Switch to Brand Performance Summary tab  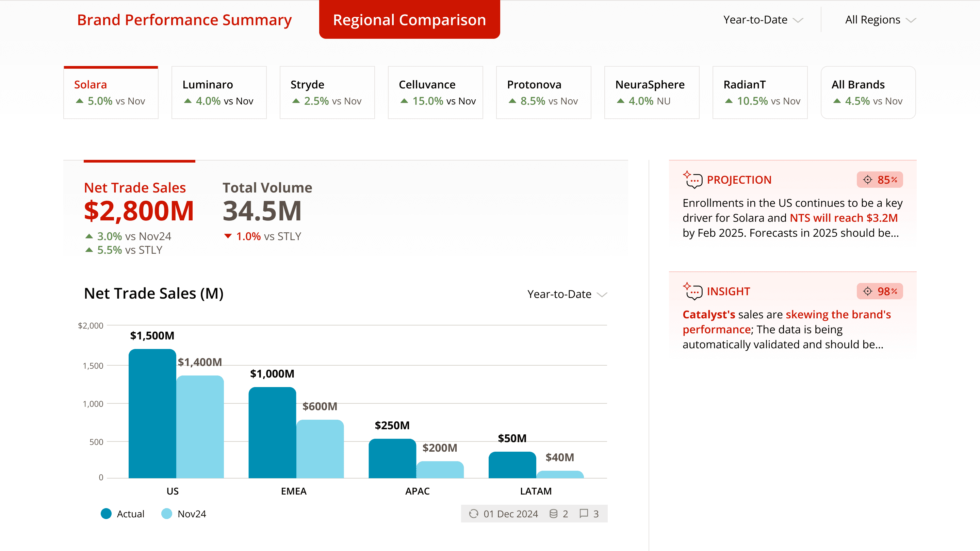point(184,20)
